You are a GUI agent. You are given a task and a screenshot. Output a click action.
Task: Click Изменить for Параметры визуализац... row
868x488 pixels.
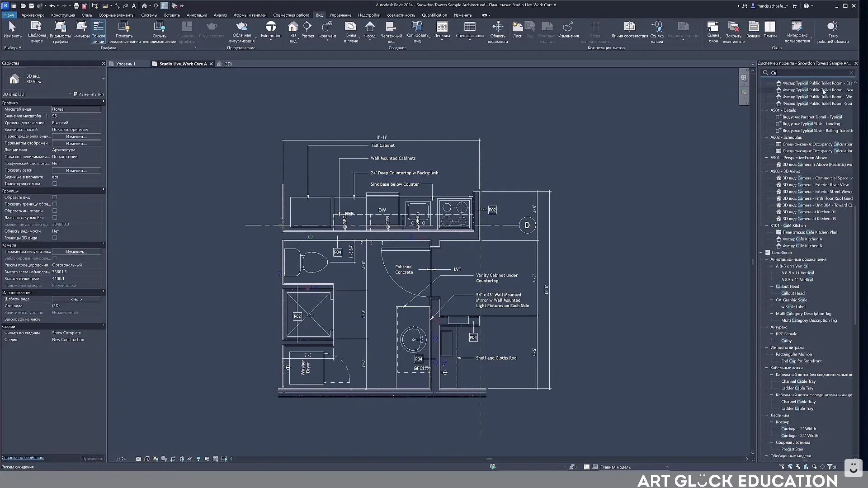pyautogui.click(x=76, y=252)
